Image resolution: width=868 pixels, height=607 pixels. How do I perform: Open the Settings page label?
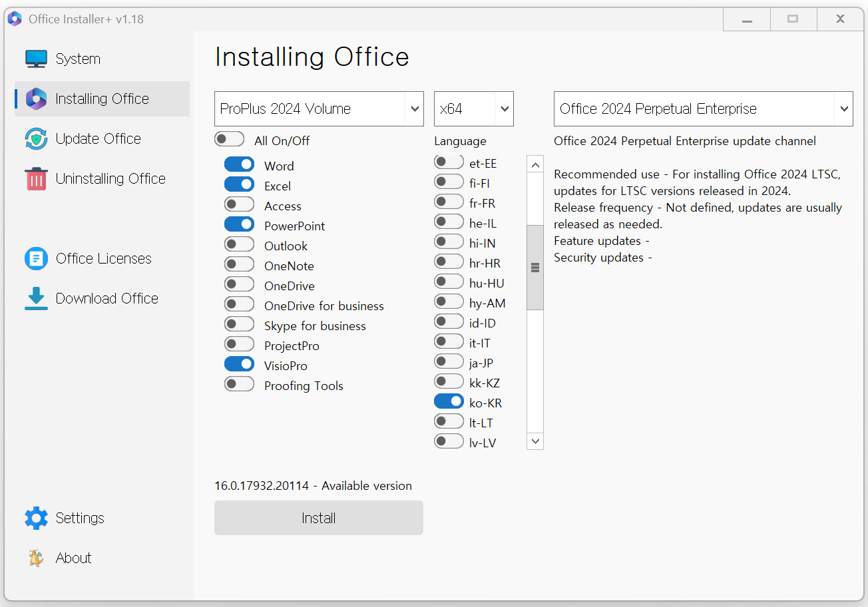click(80, 518)
